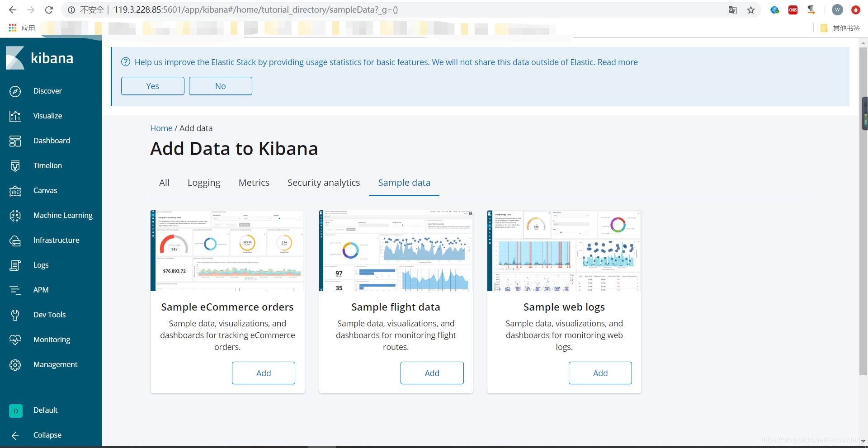
Task: Click the Sample eCommerce orders title
Action: 227,307
